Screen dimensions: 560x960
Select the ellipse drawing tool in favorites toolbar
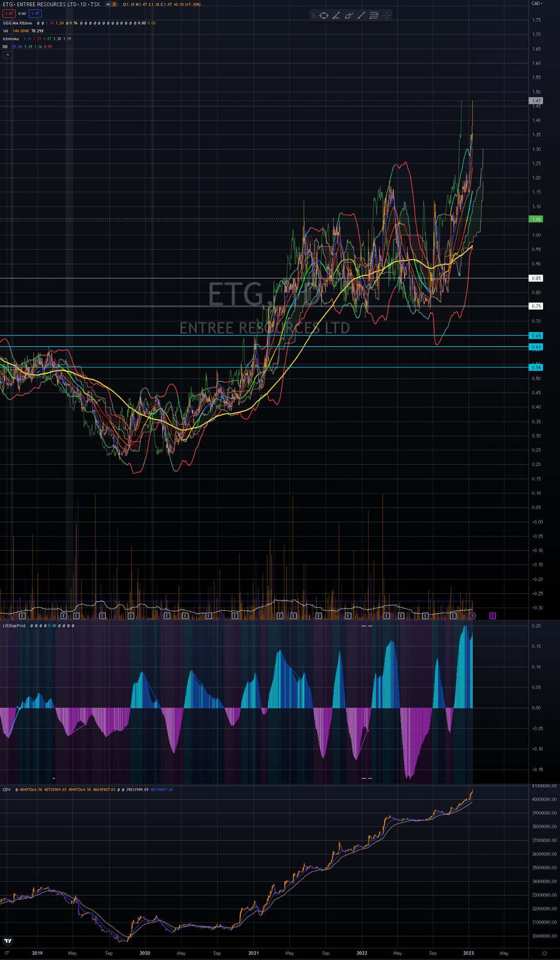pos(323,15)
